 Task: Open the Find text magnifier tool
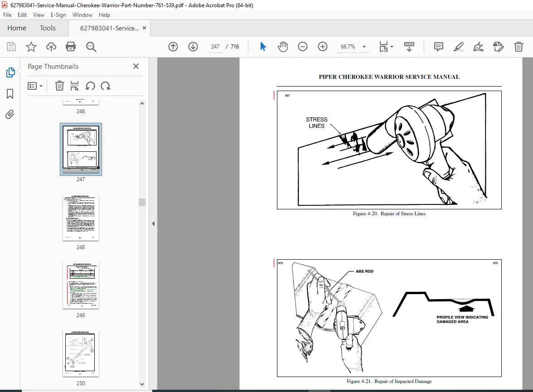[91, 47]
